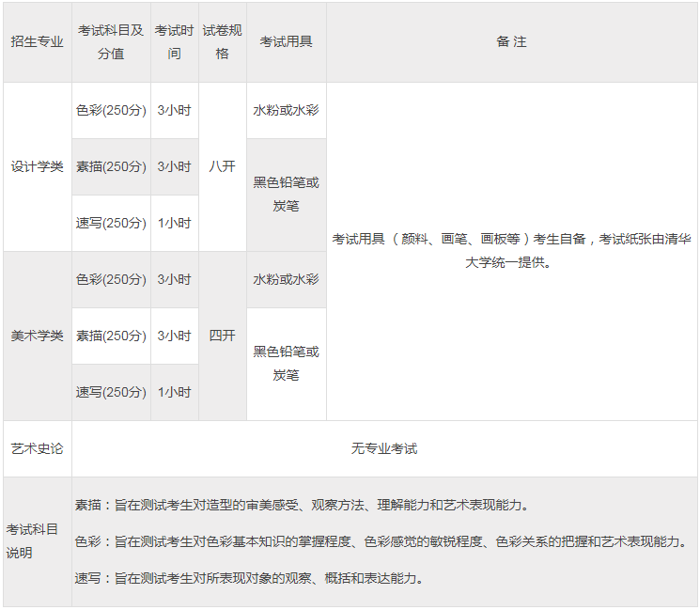700x610 pixels.
Task: Select the 速写 description line in 考试科目说明
Action: [x=249, y=578]
